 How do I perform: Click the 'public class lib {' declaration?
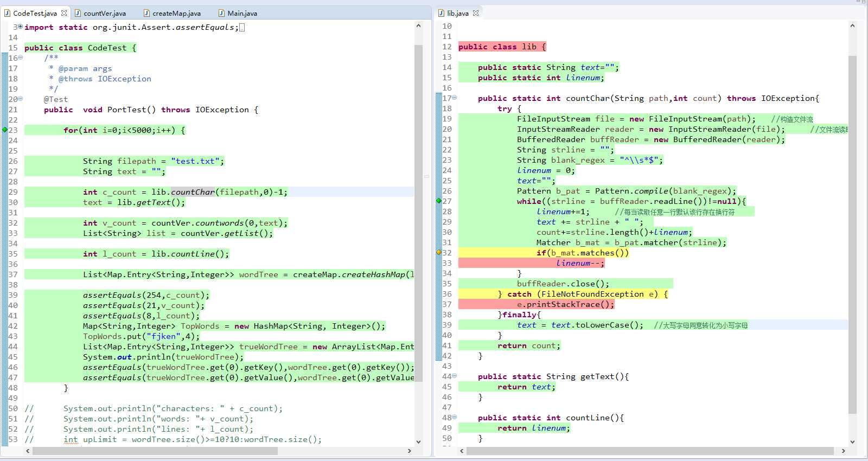(502, 47)
